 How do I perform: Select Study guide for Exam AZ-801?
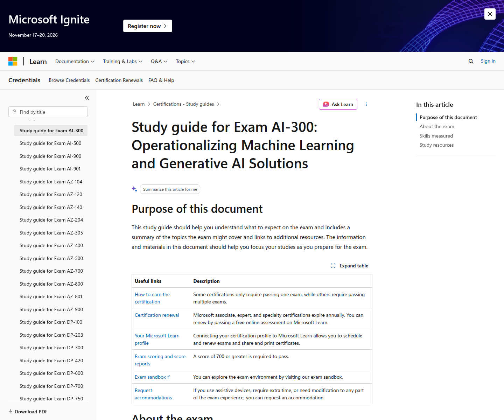pyautogui.click(x=51, y=296)
